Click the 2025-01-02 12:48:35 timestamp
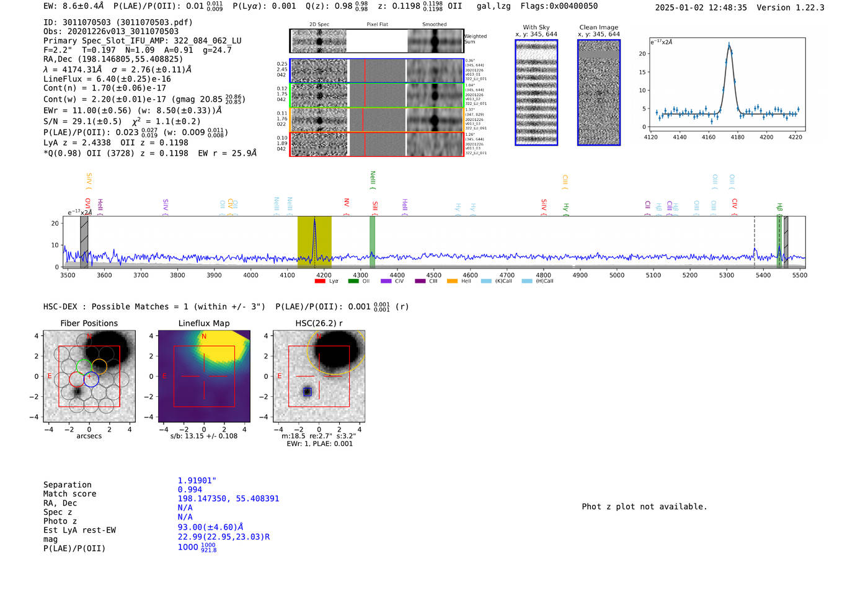Screen dimensions: 868x591 point(701,7)
